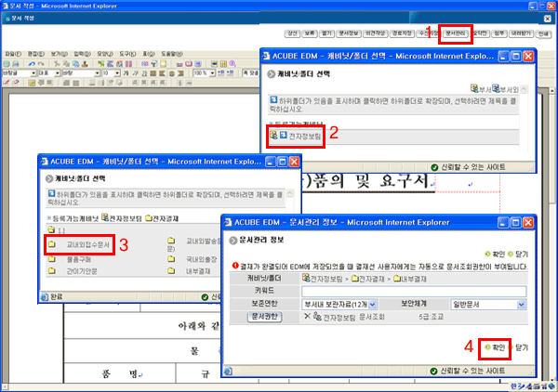
Task: Click the top 확인 link in 문서관리 정보
Action: [496, 255]
